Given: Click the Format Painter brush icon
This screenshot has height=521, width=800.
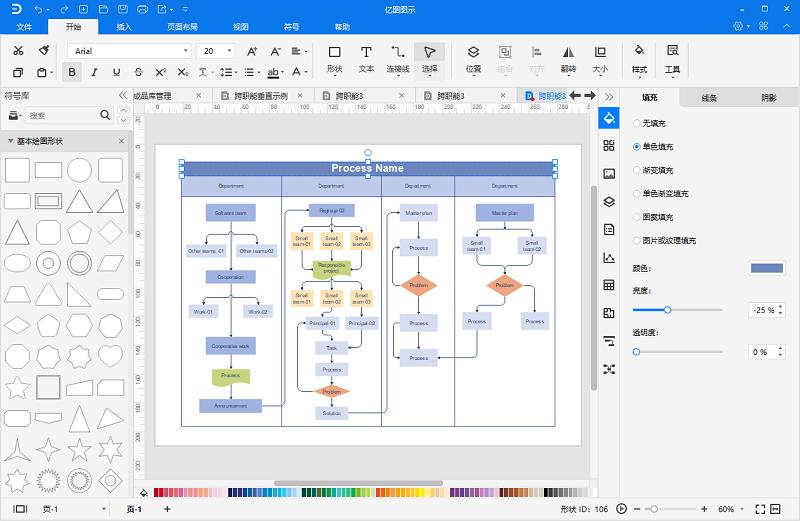Looking at the screenshot, I should coord(44,50).
